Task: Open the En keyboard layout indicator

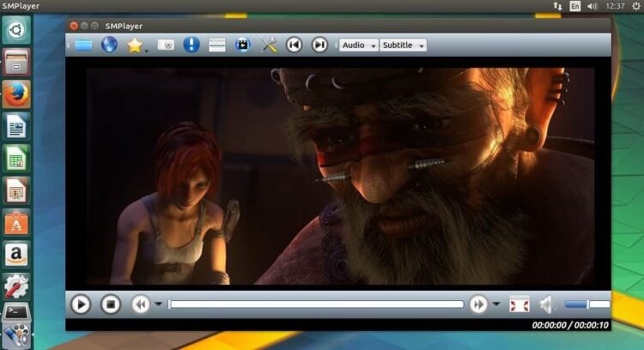Action: pos(575,6)
